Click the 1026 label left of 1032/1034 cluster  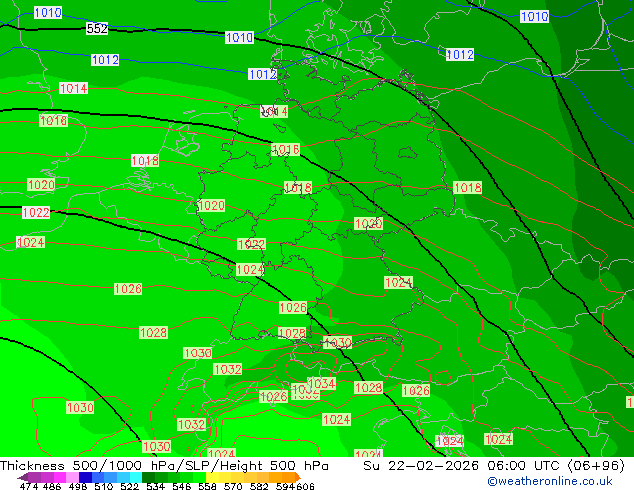tap(274, 397)
